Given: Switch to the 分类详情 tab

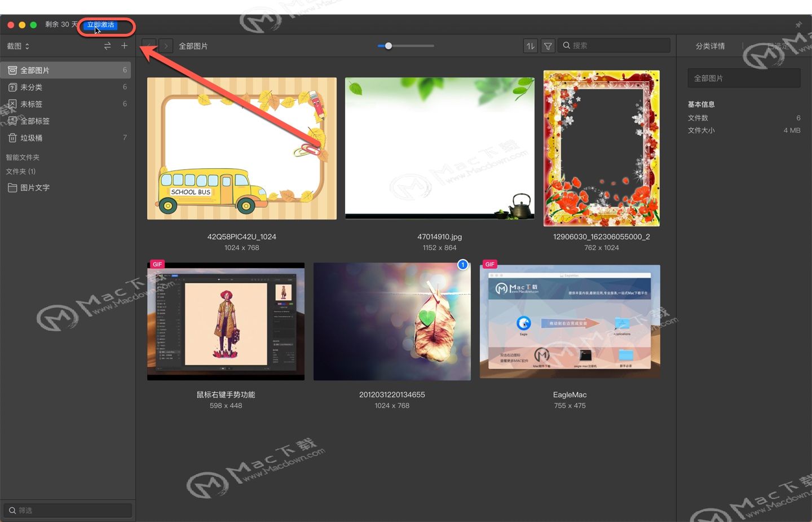Looking at the screenshot, I should pos(710,46).
